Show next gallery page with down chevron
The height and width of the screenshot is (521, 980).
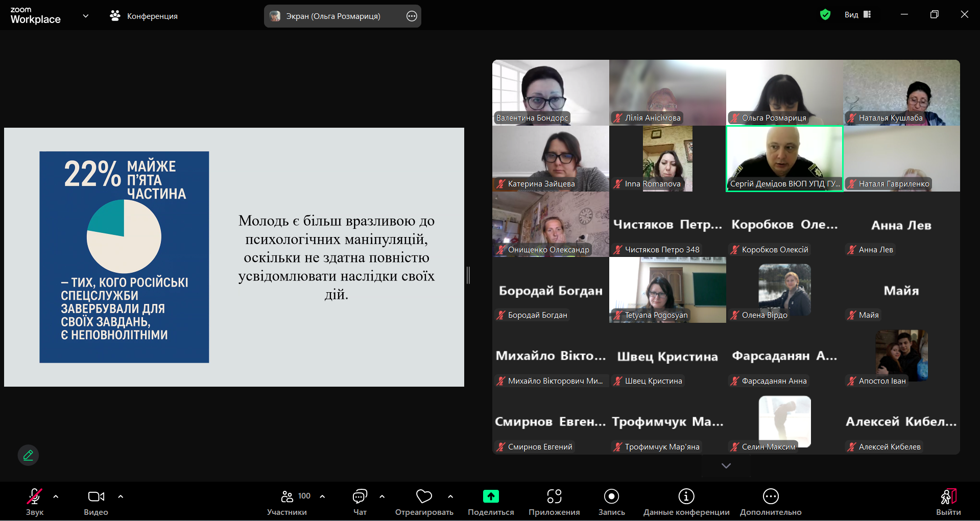click(x=726, y=465)
